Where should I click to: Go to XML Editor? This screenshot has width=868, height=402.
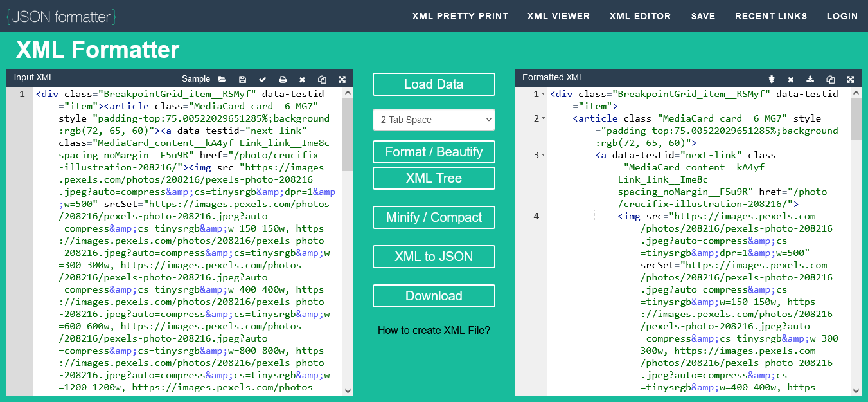coord(641,16)
